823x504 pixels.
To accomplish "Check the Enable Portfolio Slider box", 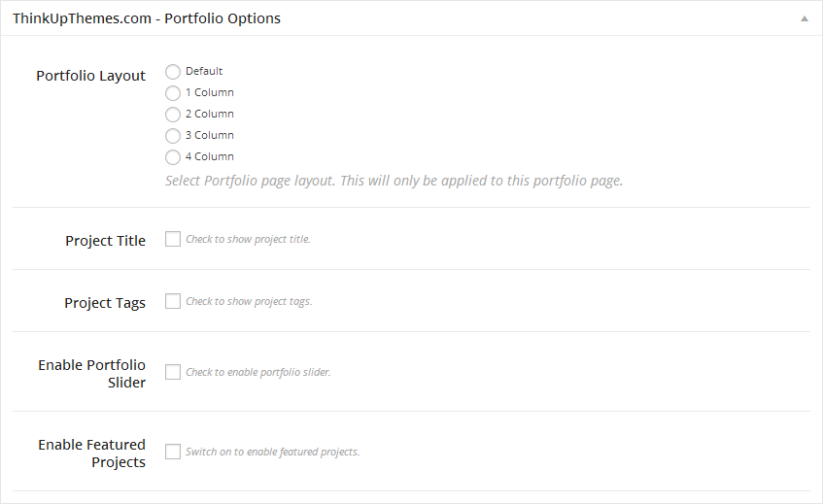I will tap(173, 372).
